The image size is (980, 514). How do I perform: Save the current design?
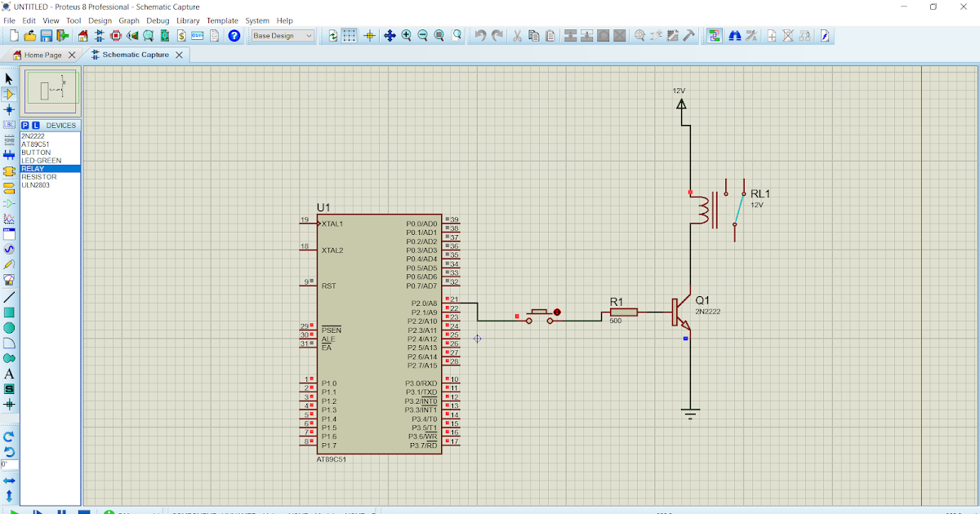point(46,35)
